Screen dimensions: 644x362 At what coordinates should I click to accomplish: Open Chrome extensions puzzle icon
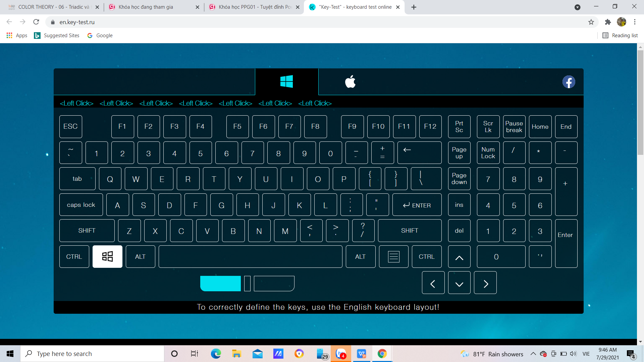point(608,22)
